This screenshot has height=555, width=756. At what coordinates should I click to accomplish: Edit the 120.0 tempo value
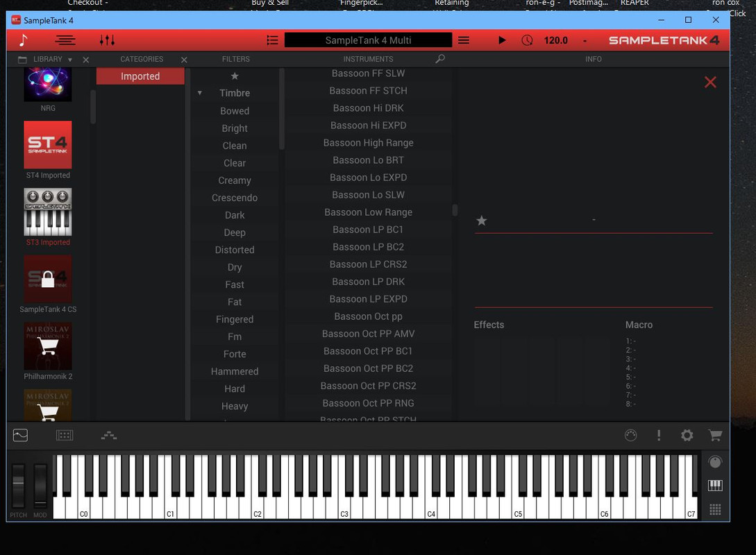[x=556, y=40]
